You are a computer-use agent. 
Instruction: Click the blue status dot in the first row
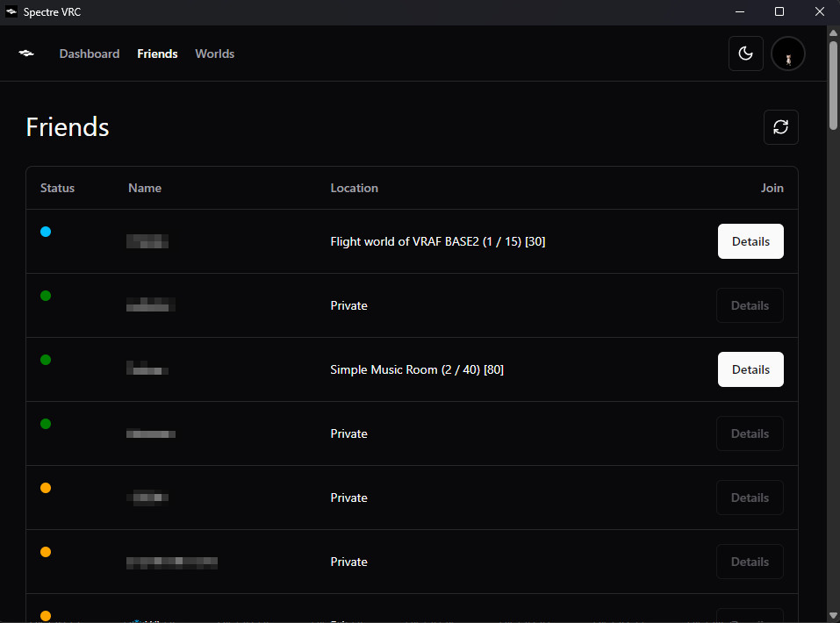[x=46, y=232]
